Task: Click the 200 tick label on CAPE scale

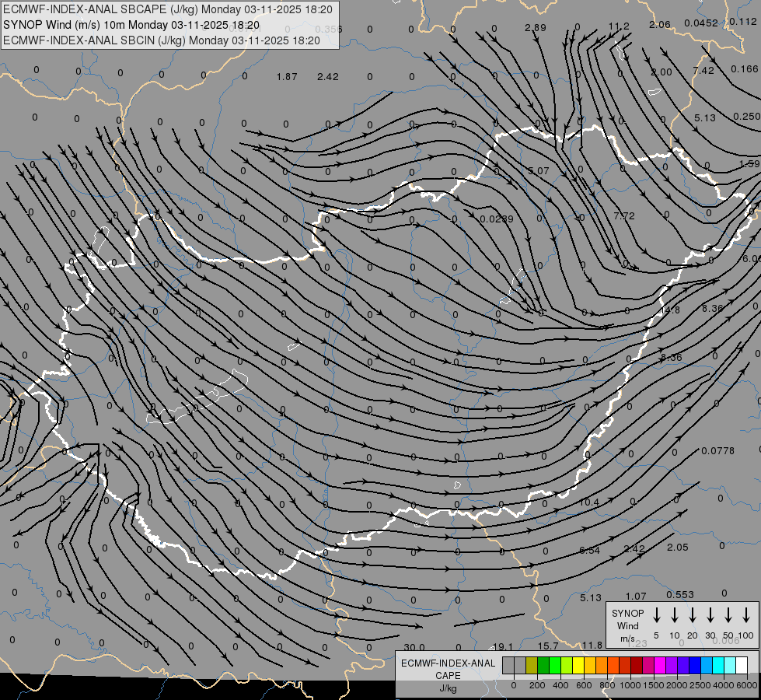Action: coord(537,685)
